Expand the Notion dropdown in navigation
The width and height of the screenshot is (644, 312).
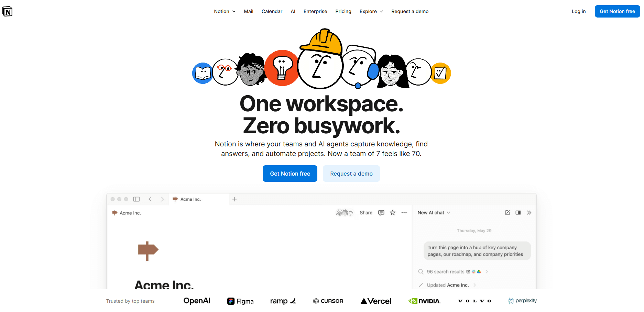click(225, 11)
